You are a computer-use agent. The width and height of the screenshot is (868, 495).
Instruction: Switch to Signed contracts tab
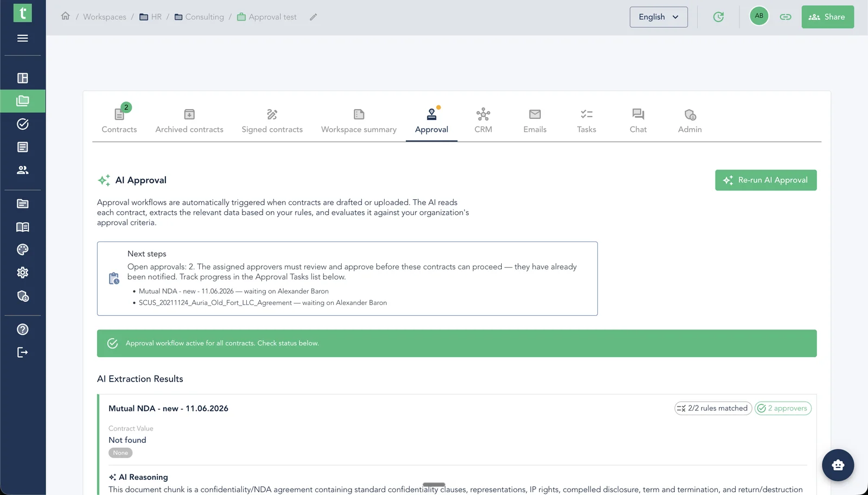point(272,119)
